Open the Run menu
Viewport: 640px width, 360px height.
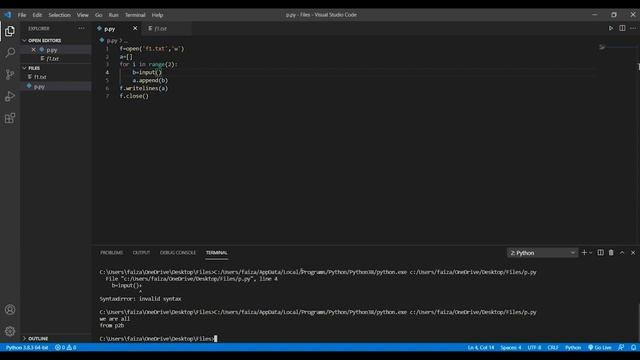pos(113,15)
